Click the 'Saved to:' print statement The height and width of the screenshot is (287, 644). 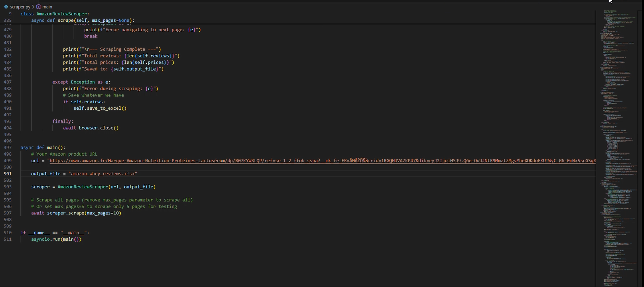(x=113, y=69)
